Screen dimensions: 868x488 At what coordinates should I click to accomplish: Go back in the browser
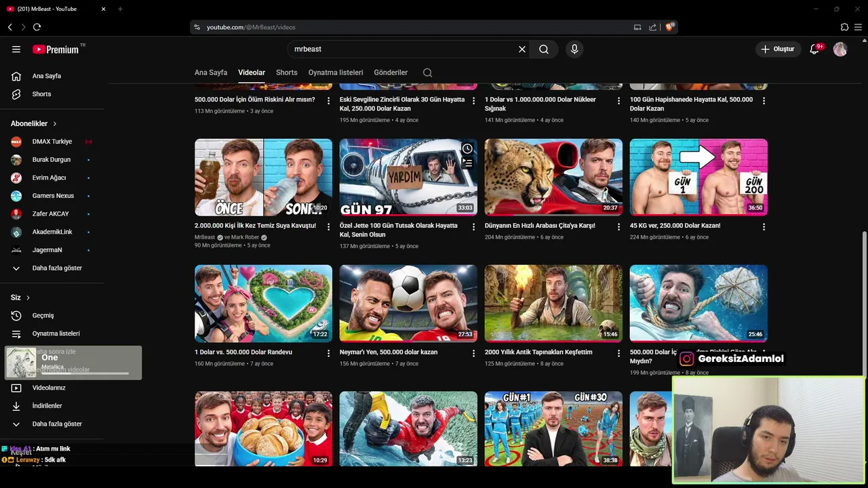[10, 27]
